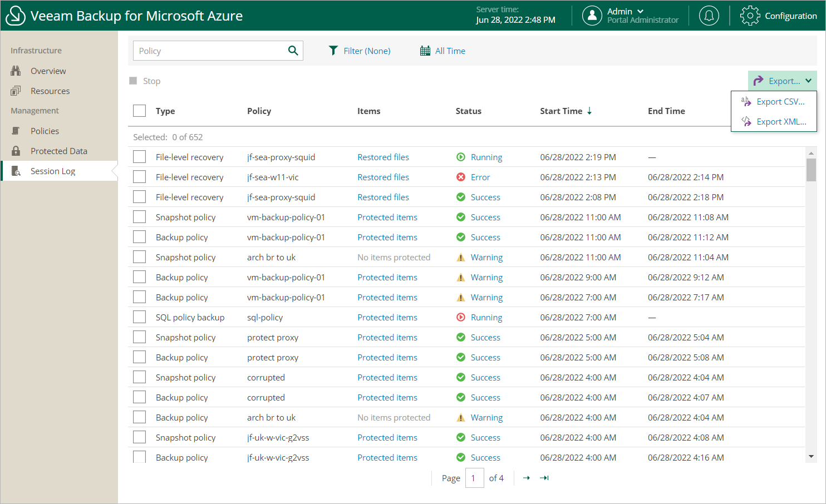Open Policies in the sidebar
Viewport: 826px width, 504px height.
click(x=45, y=131)
